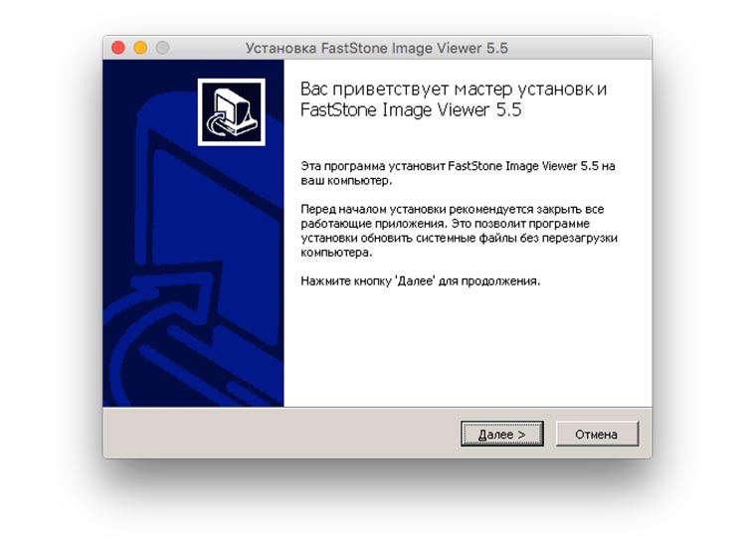Click the paragraph starting "Перед началом установки"

[459, 231]
